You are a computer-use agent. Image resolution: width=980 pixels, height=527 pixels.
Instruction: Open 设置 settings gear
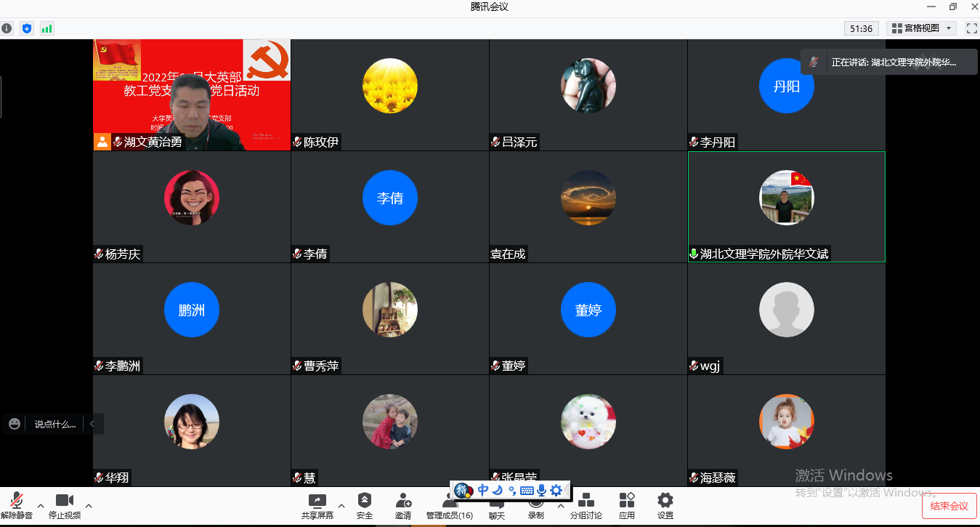(665, 505)
